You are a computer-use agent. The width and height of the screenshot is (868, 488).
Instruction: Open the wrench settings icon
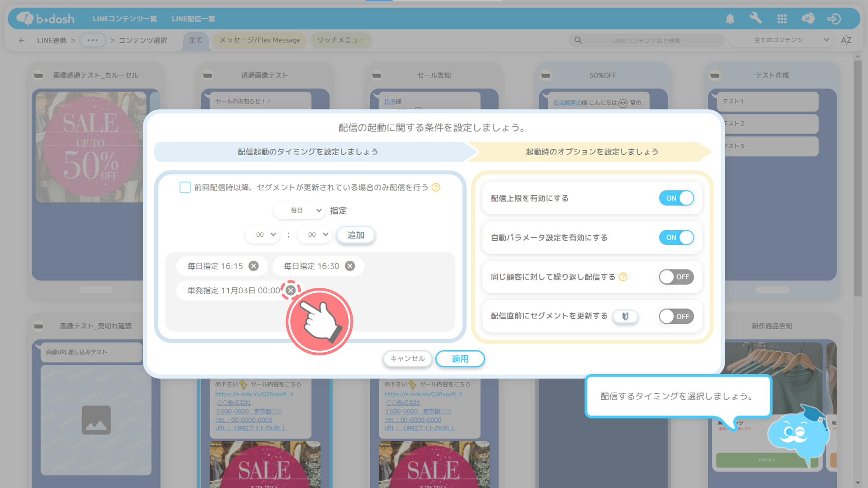point(755,18)
